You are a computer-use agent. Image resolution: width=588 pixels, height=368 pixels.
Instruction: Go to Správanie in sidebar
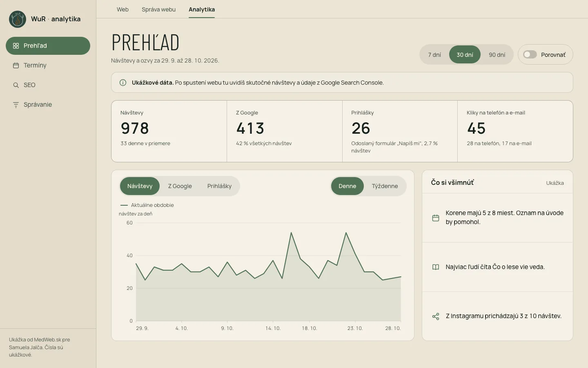[48, 105]
